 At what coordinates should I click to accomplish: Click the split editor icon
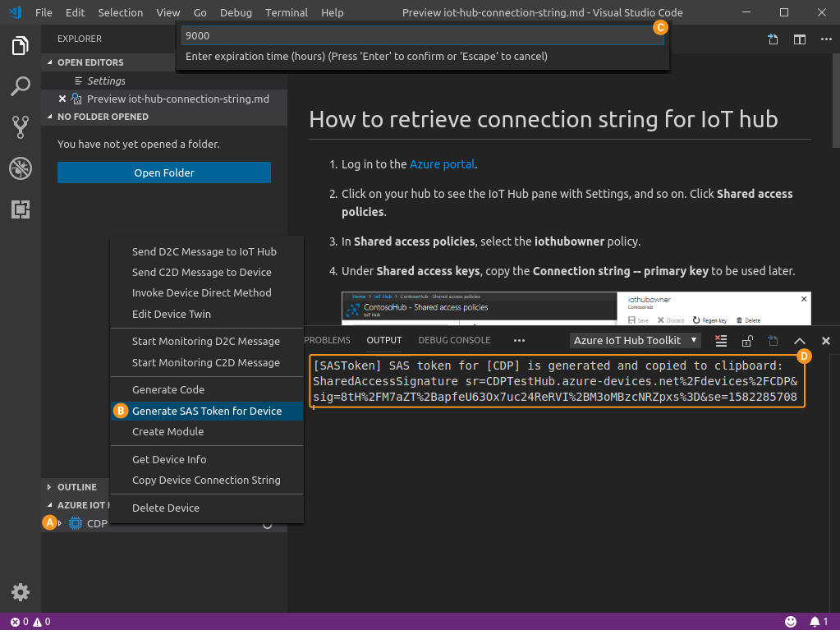[x=799, y=39]
